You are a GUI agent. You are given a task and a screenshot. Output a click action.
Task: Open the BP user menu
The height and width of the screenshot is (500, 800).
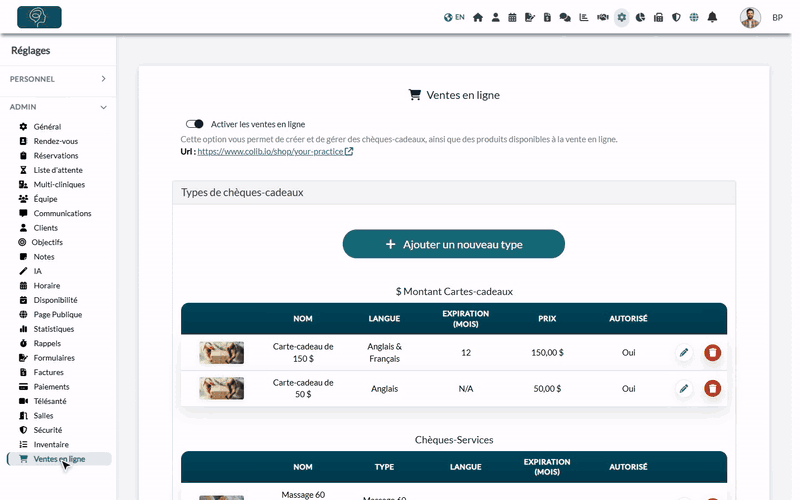777,17
